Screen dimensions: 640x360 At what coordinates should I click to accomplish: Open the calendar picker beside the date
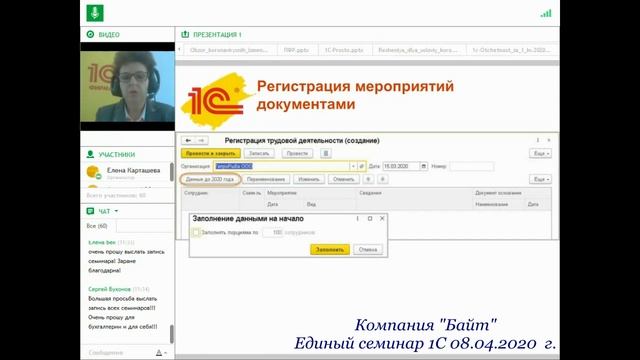423,166
